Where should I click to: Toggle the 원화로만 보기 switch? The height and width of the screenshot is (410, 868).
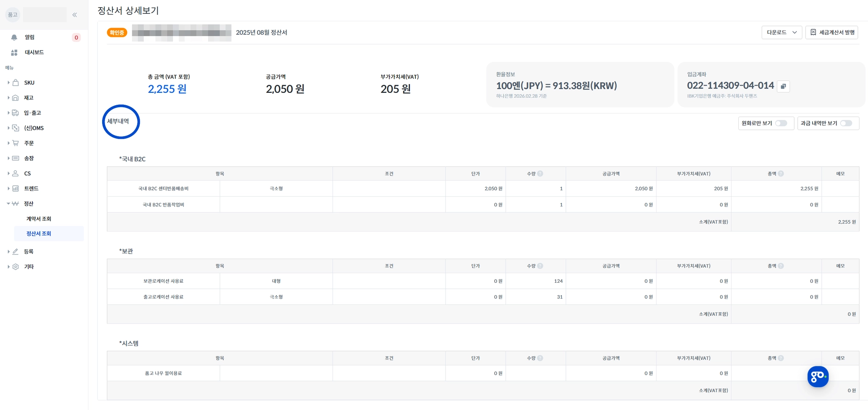point(781,123)
